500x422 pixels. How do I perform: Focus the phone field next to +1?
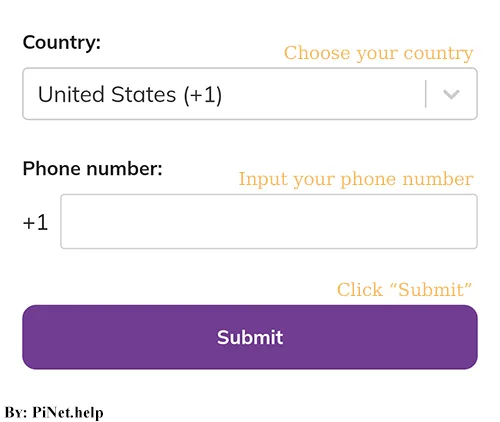click(269, 221)
